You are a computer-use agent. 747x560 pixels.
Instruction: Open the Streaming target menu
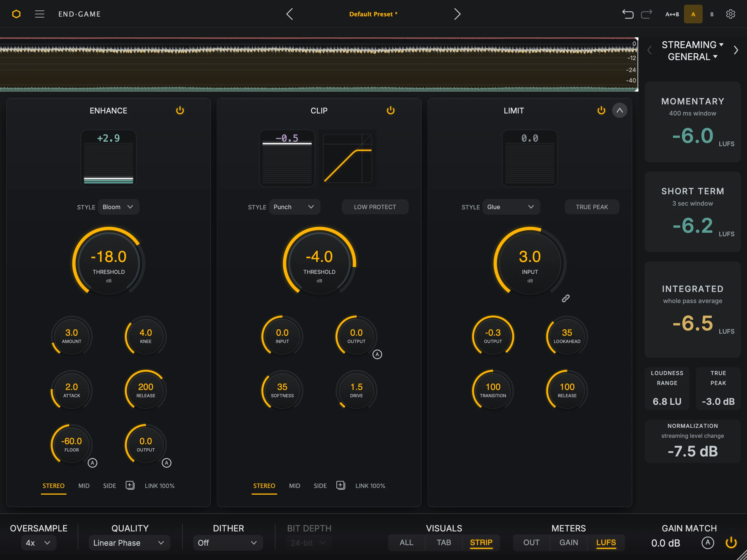click(x=692, y=45)
